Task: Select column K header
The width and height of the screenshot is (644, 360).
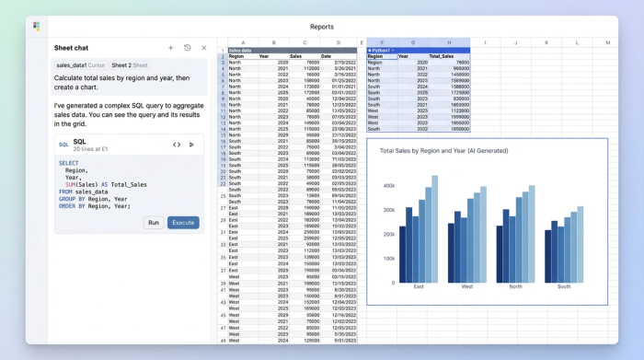Action: tap(546, 42)
